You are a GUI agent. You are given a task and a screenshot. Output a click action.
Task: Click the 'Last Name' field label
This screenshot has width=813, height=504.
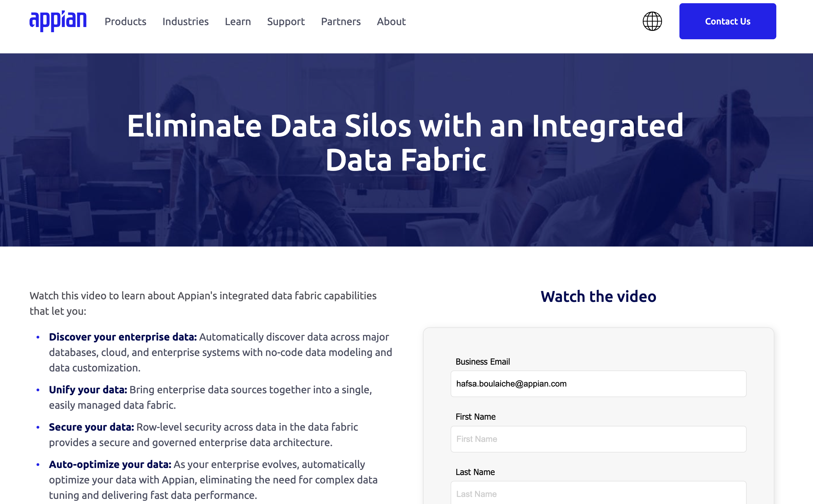pos(475,472)
